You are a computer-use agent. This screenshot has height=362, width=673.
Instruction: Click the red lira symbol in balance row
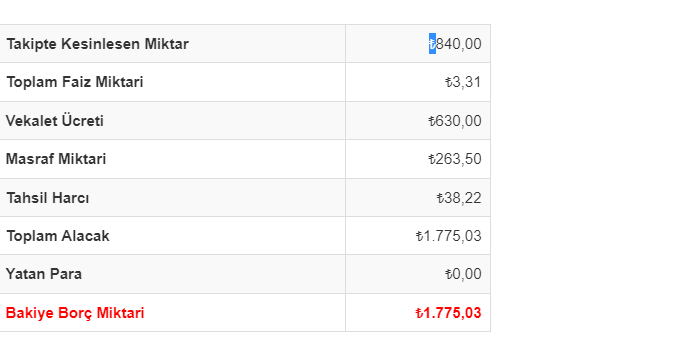pyautogui.click(x=419, y=313)
